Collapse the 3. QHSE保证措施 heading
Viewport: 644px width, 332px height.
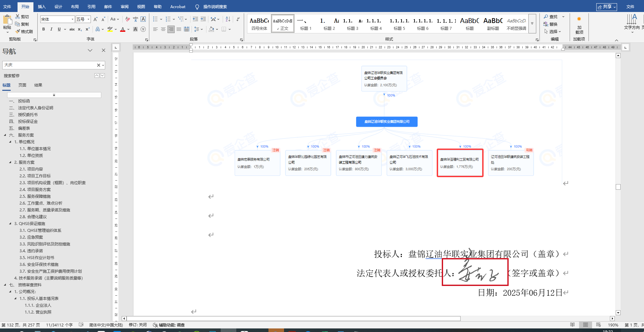[10, 223]
